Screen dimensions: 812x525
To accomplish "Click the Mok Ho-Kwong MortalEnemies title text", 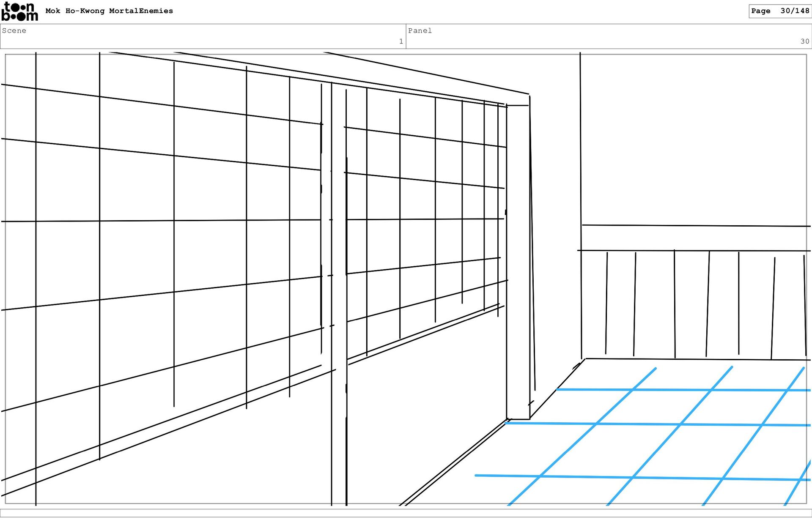I will (109, 11).
